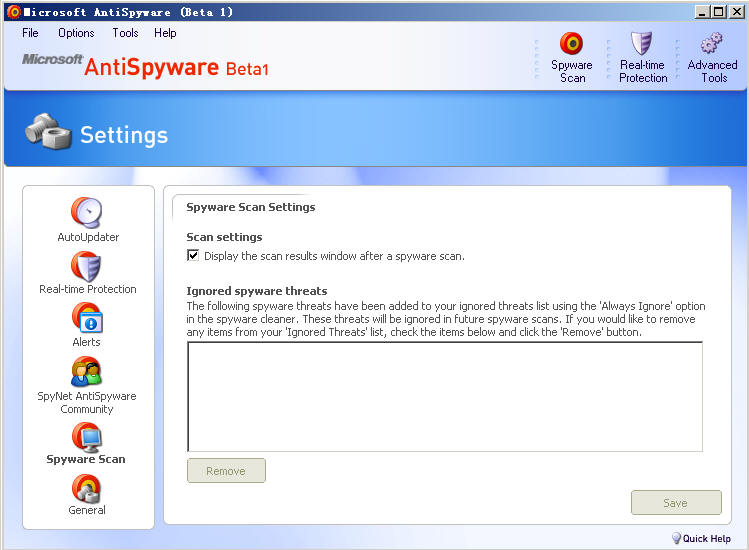
Task: Open the Tools menu
Action: 125,33
